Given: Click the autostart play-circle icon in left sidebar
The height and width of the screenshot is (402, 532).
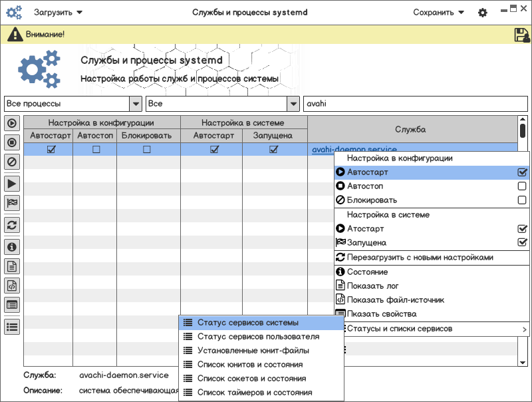Looking at the screenshot, I should [12, 123].
